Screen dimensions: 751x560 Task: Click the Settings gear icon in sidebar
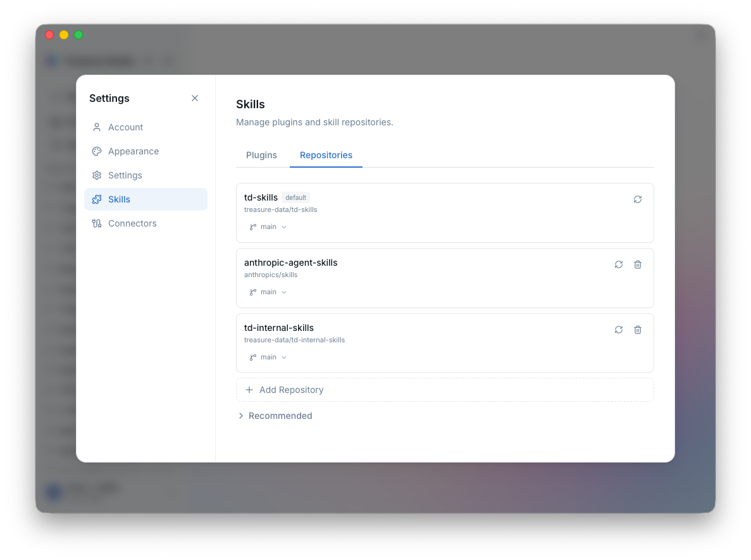pyautogui.click(x=97, y=175)
